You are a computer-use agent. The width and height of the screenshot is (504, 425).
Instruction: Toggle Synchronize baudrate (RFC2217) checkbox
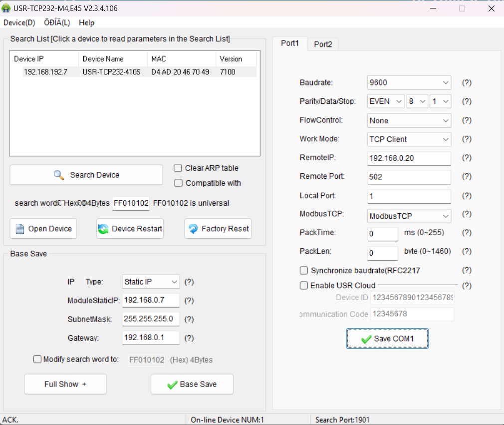304,271
